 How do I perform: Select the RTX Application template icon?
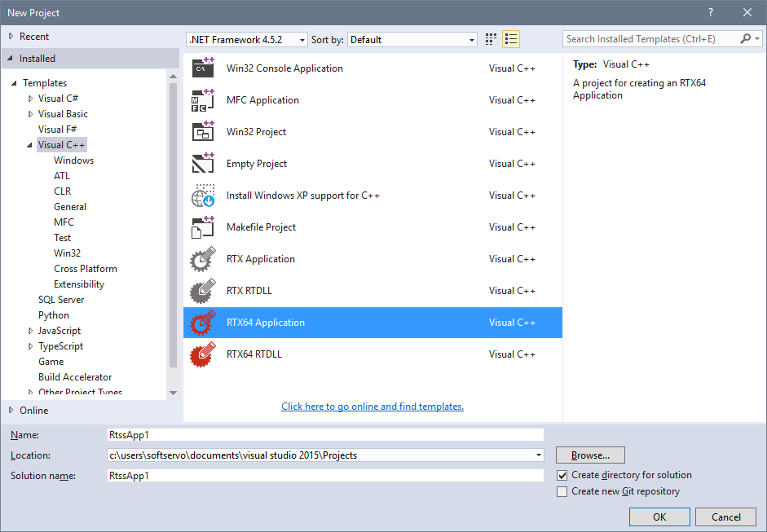pos(202,258)
